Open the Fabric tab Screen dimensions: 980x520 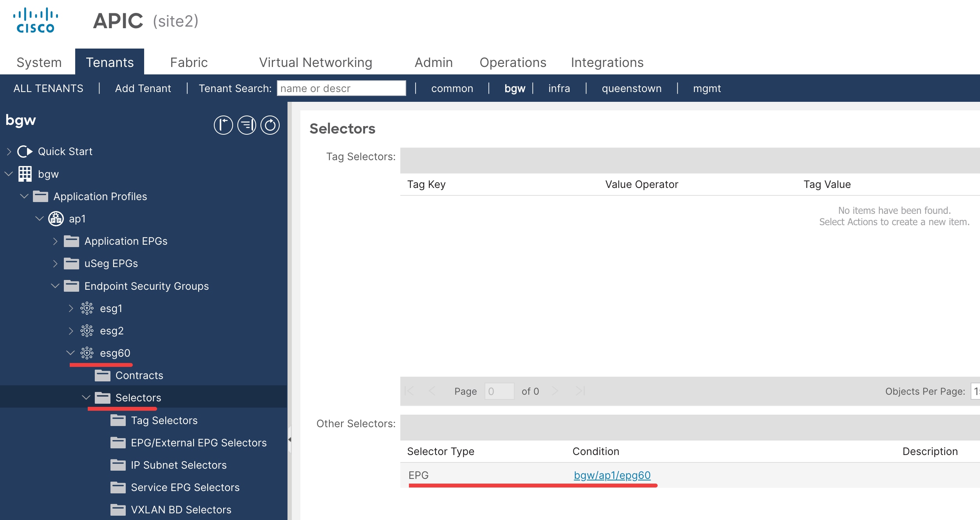tap(189, 62)
